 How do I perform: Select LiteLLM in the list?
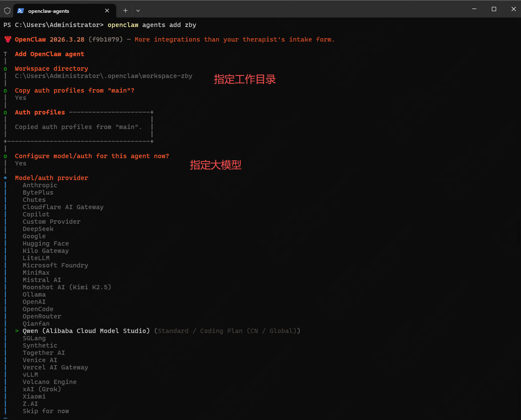[36, 258]
